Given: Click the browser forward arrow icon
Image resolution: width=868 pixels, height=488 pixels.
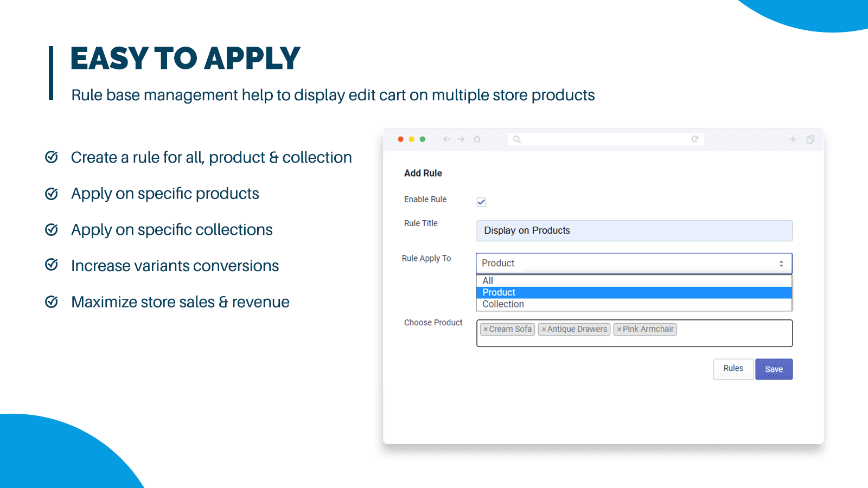Looking at the screenshot, I should pyautogui.click(x=461, y=139).
